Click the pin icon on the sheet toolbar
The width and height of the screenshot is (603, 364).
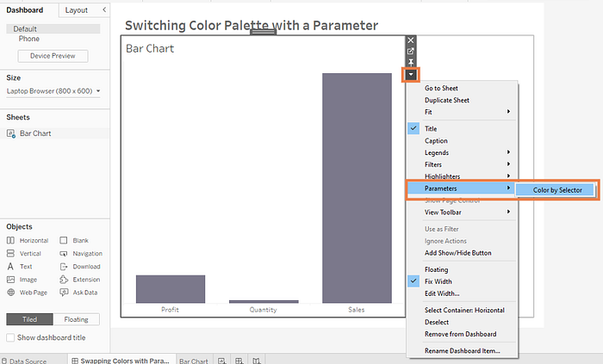click(411, 62)
